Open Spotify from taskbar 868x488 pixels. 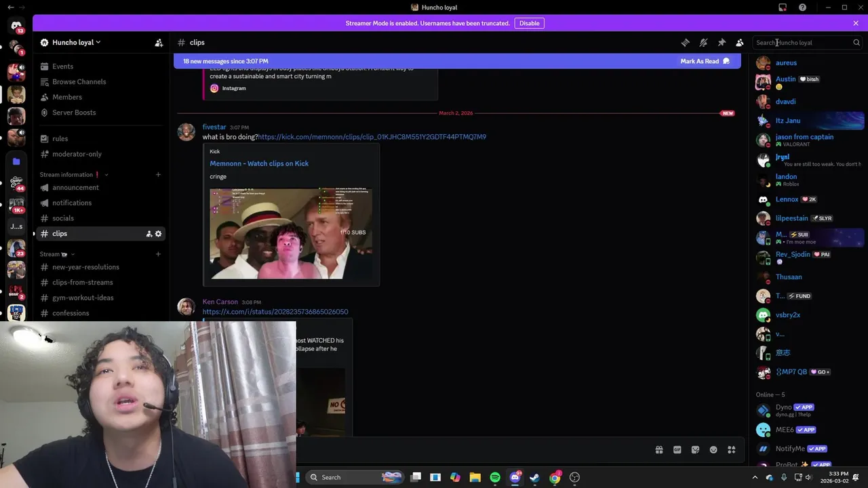(x=495, y=477)
